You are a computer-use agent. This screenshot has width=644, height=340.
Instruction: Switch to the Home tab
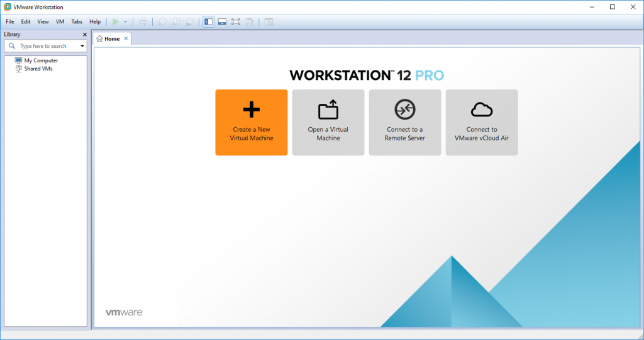108,38
